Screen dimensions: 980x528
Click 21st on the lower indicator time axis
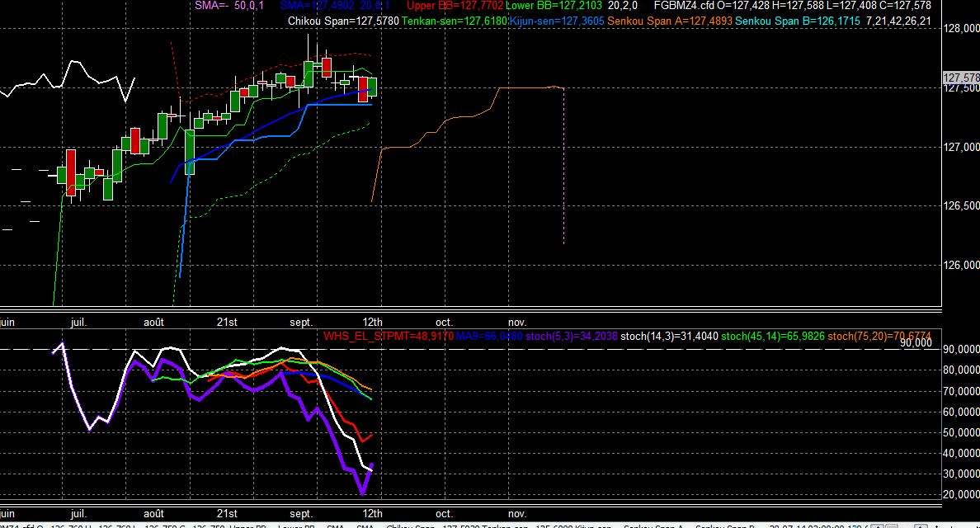pos(227,514)
